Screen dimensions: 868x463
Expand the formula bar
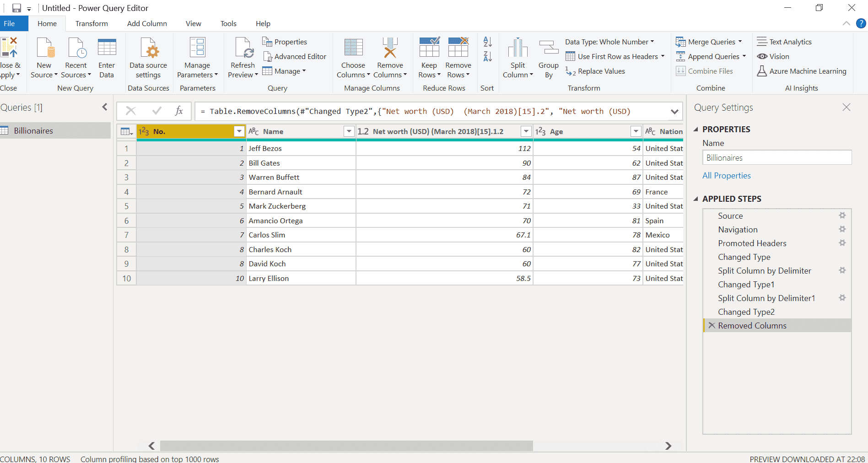674,112
